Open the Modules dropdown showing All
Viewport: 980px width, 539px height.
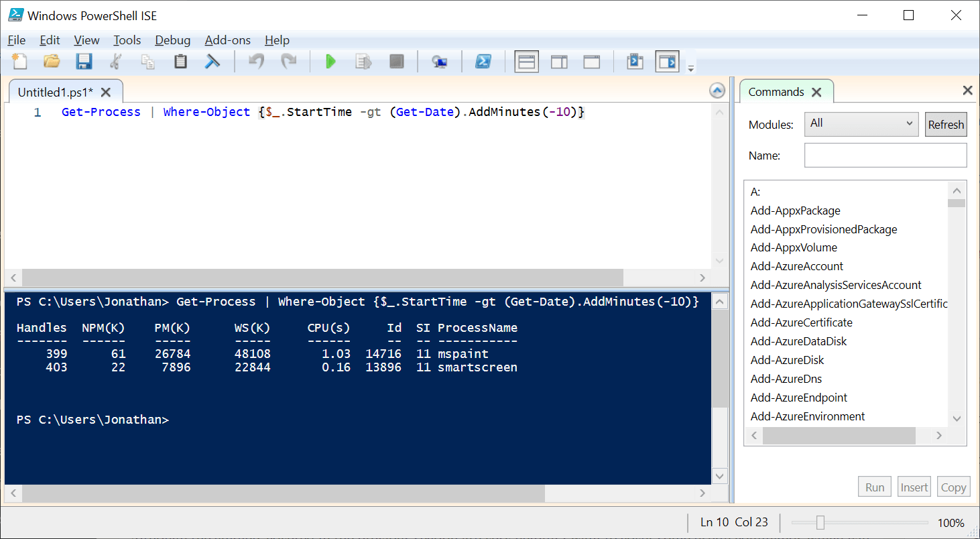(861, 124)
